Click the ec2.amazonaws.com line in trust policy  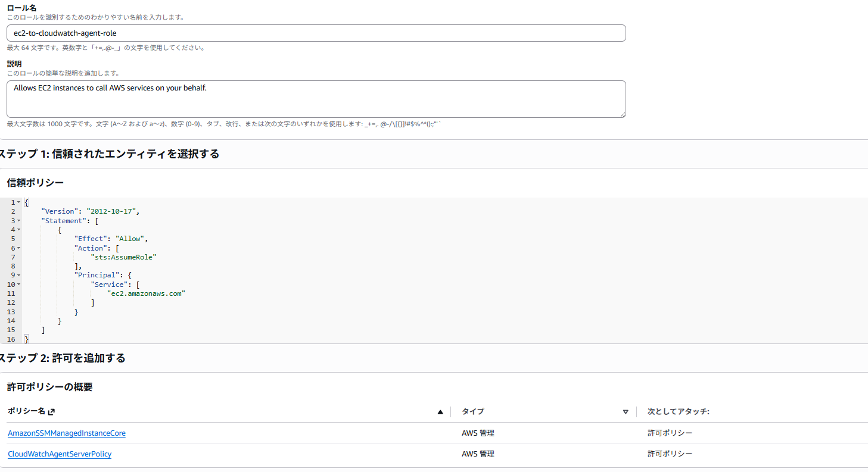[146, 293]
